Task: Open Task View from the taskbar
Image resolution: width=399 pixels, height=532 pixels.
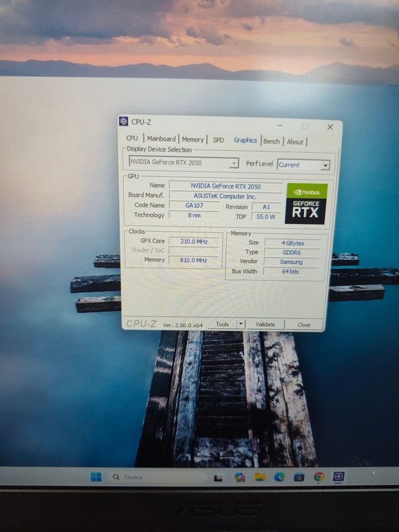Action: tap(218, 478)
